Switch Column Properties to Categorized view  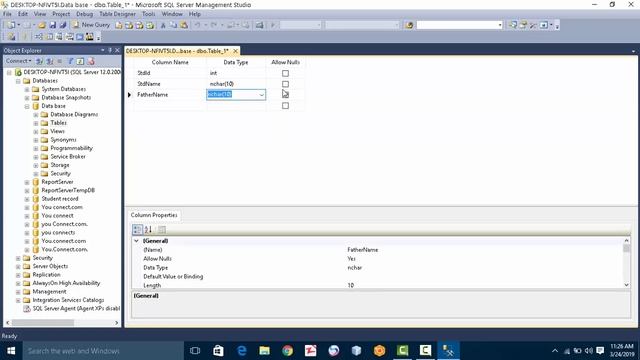tap(137, 229)
